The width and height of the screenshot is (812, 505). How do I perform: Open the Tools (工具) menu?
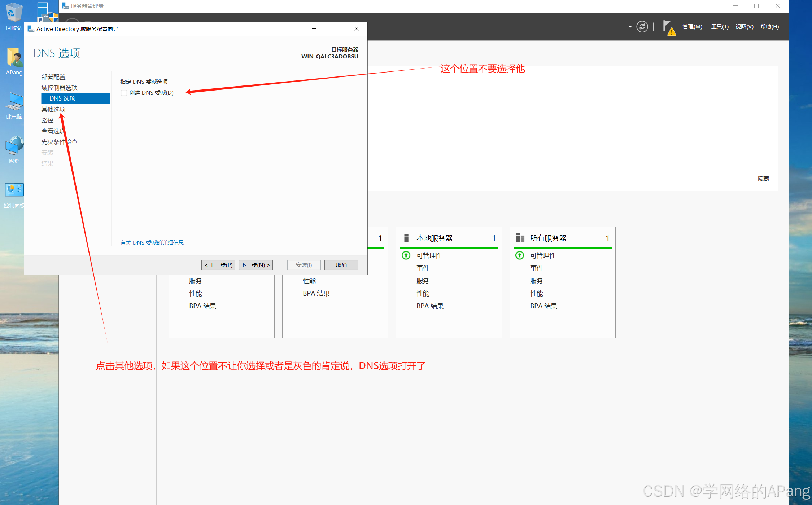[720, 27]
